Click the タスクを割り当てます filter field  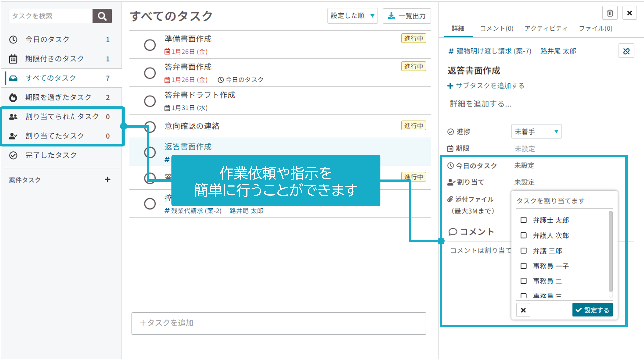coord(564,201)
